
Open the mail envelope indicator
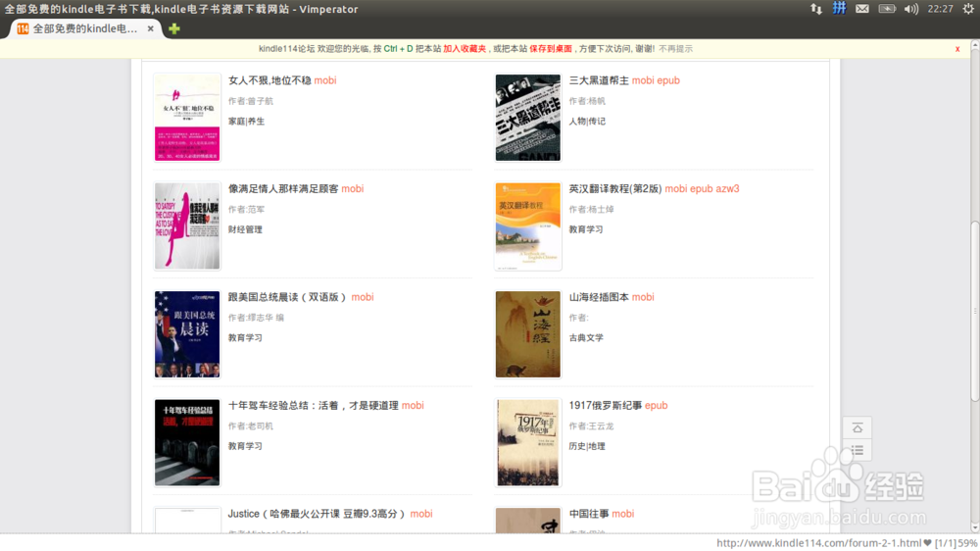coord(861,9)
